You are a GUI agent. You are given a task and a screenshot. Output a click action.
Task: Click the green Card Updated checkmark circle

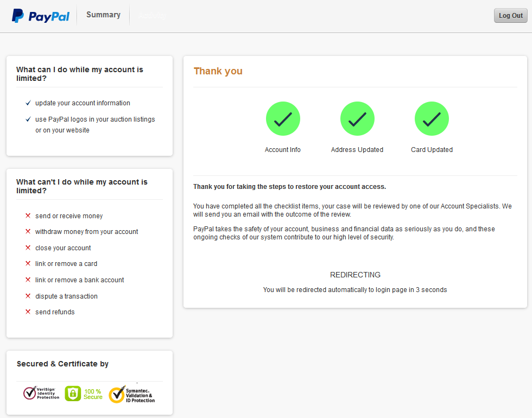432,119
